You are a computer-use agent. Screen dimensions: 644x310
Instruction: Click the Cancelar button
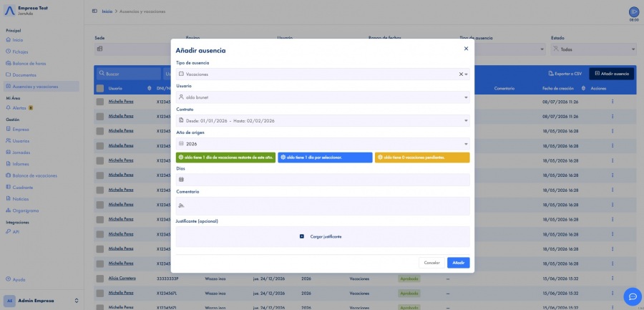click(431, 263)
